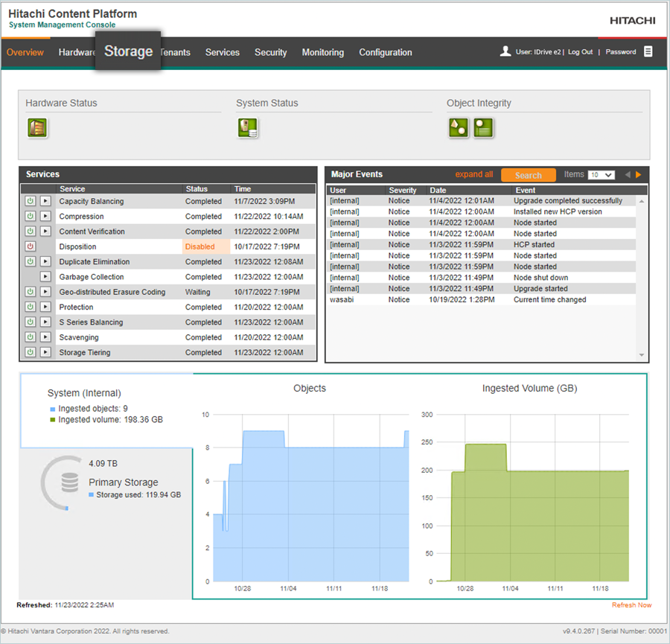Click the Hardware Status node icon
670x644 pixels.
click(x=37, y=128)
